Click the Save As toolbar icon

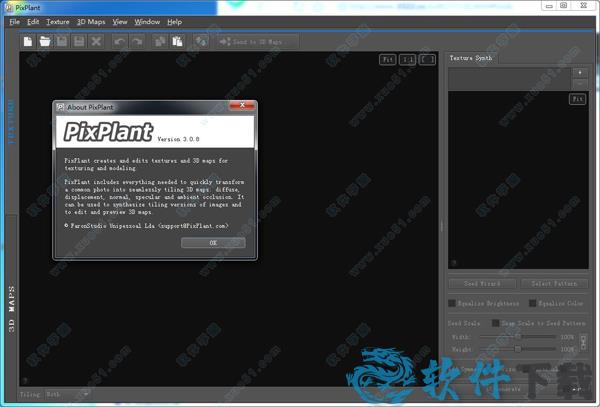coord(79,41)
